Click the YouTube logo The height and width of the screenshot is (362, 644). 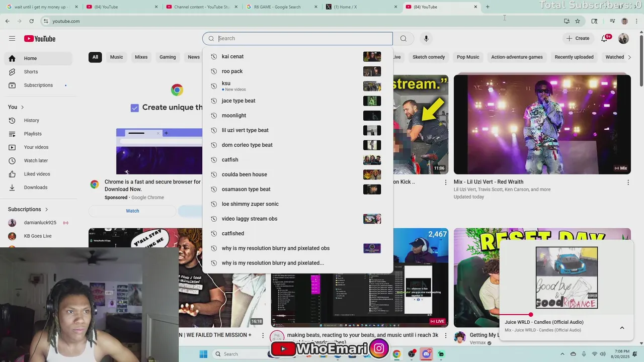40,39
